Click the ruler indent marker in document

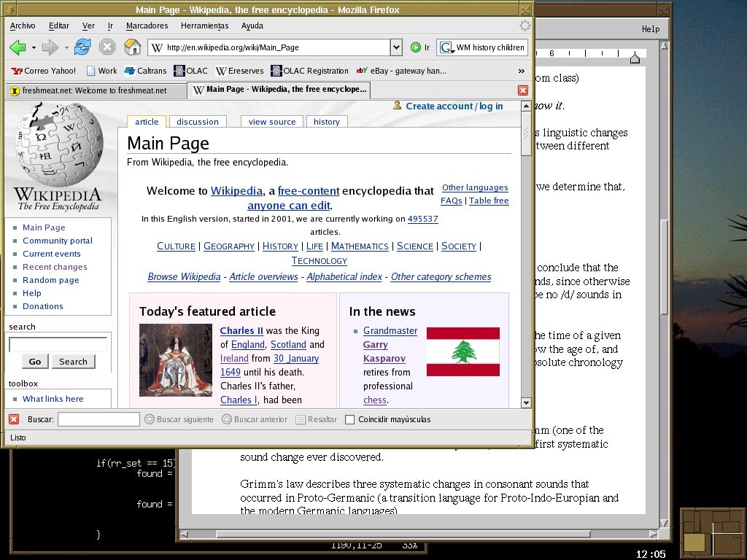coord(635,58)
